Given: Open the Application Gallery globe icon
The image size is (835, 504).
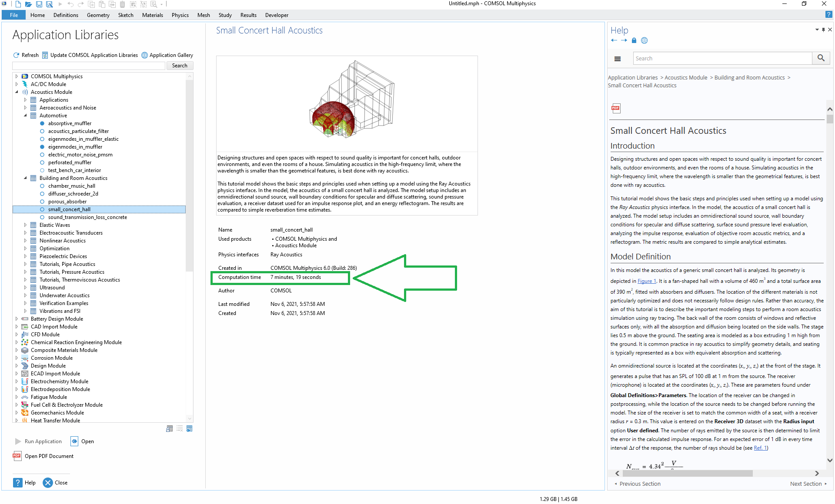Looking at the screenshot, I should [144, 55].
